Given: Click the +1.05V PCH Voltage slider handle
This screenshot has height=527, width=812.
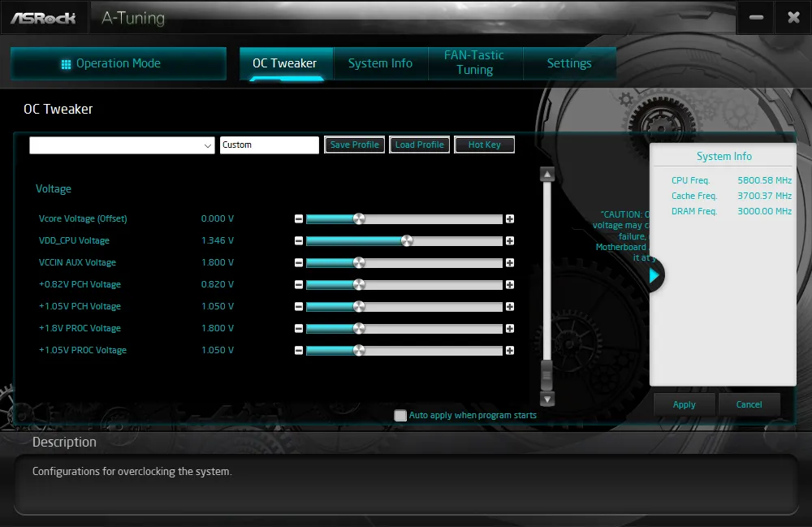Looking at the screenshot, I should coord(359,306).
